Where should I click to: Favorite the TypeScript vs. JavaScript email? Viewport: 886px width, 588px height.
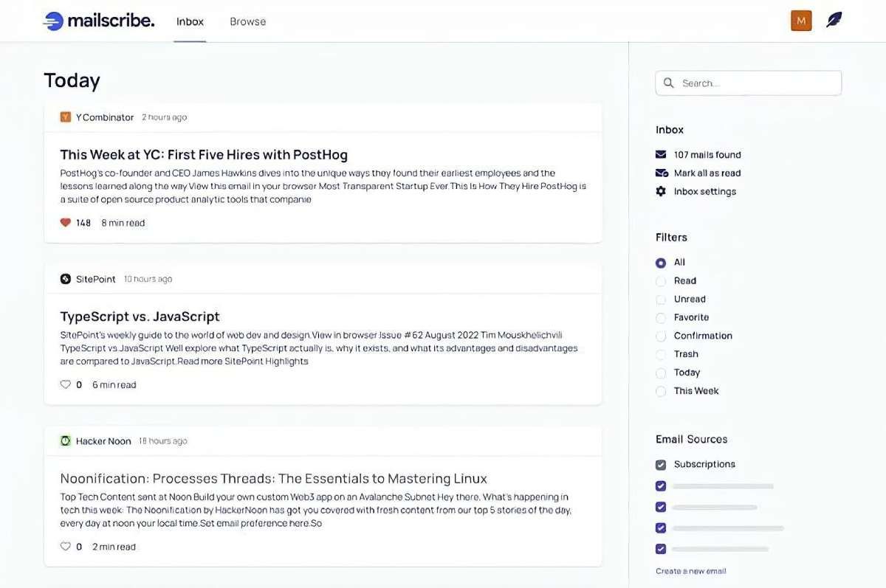[x=66, y=384]
